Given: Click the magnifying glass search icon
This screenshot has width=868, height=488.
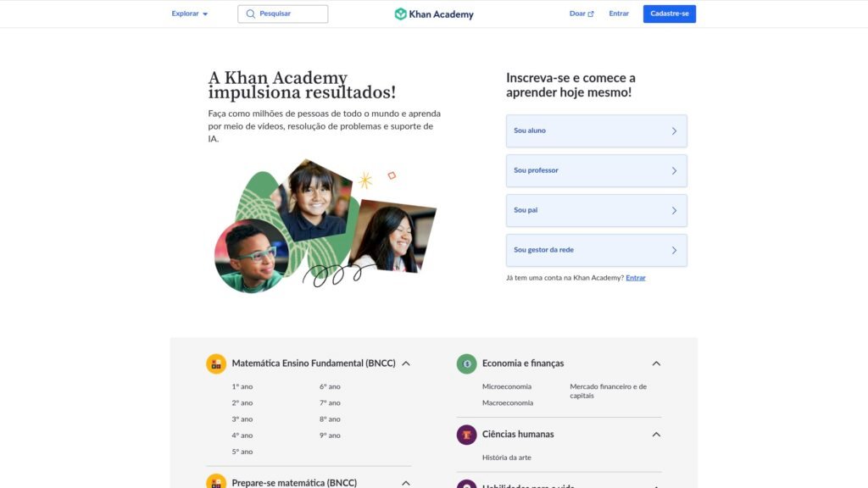Looking at the screenshot, I should [x=250, y=14].
